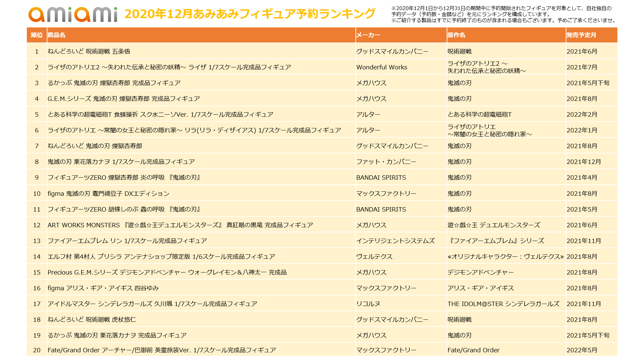Viewport: 644px width, 362px height.
Task: Click release date 2021年6月 in rank 12 row
Action: [582, 225]
